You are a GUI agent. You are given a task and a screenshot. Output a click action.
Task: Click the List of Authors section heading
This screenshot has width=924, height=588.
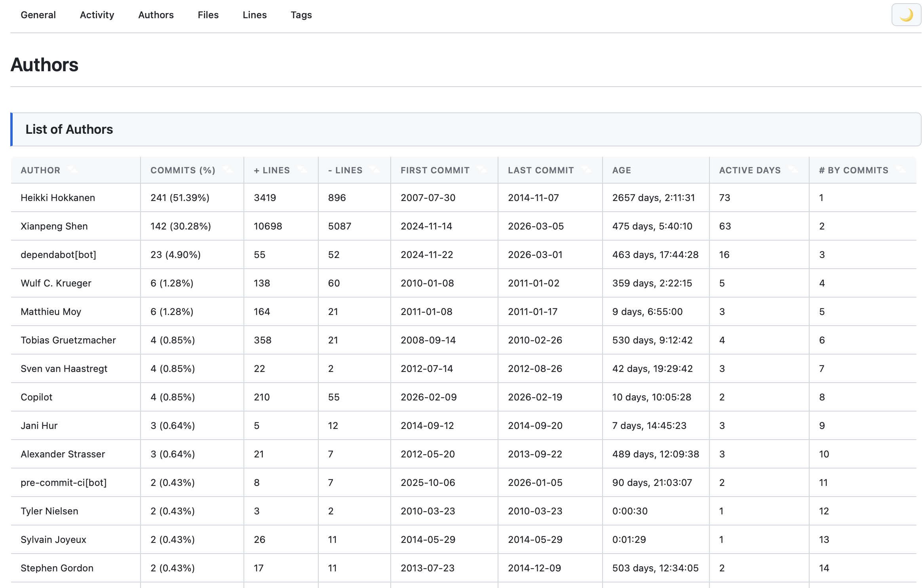click(69, 129)
